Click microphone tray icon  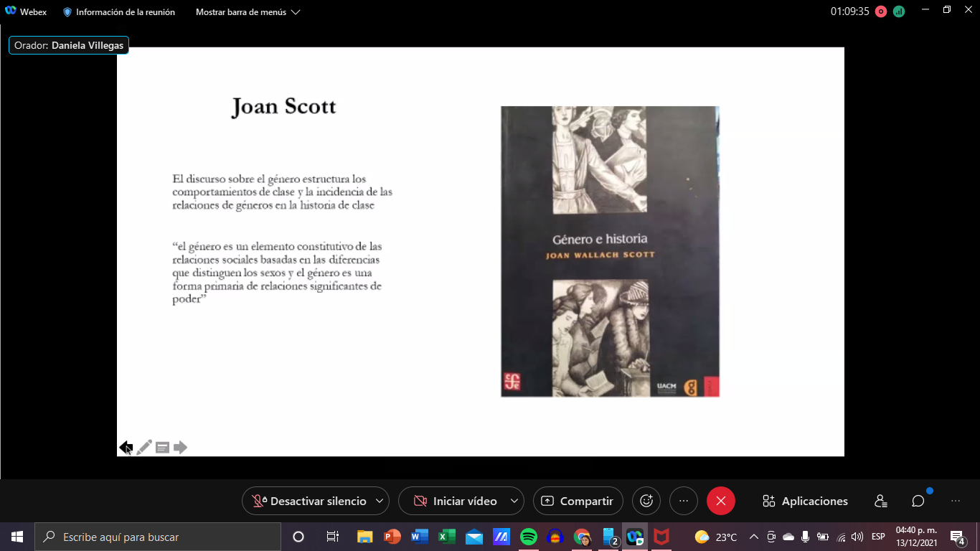(806, 537)
